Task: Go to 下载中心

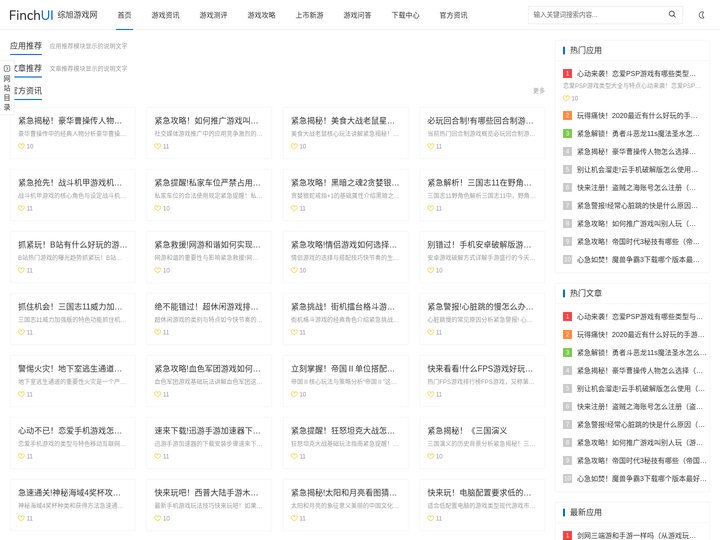Action: click(405, 15)
